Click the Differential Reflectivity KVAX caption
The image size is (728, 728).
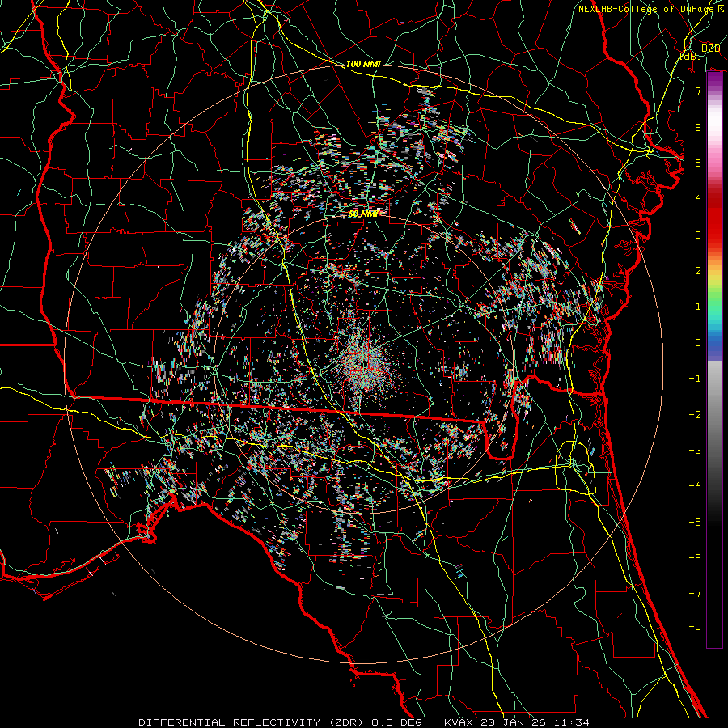(x=364, y=722)
